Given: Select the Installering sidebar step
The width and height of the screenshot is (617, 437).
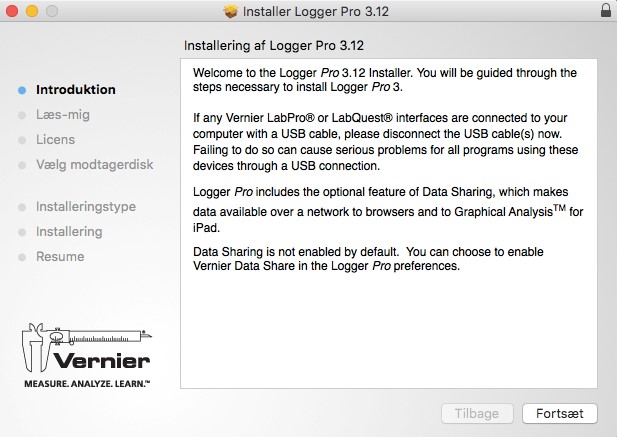Looking at the screenshot, I should (x=69, y=232).
